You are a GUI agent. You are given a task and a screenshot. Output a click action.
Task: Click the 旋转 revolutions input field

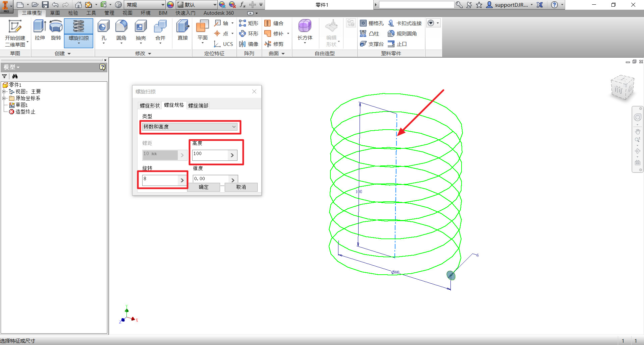point(160,180)
